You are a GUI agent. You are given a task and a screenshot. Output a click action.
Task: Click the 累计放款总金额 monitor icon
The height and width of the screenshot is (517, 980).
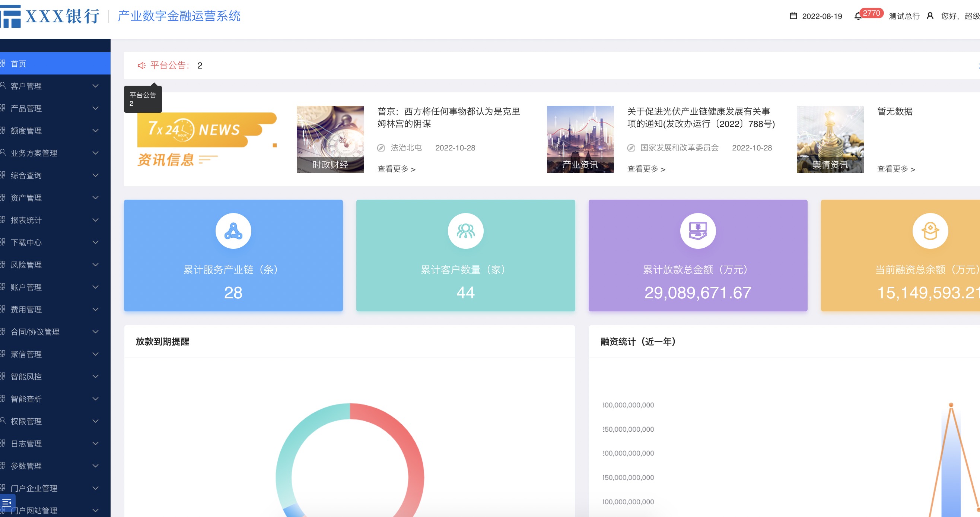coord(698,231)
